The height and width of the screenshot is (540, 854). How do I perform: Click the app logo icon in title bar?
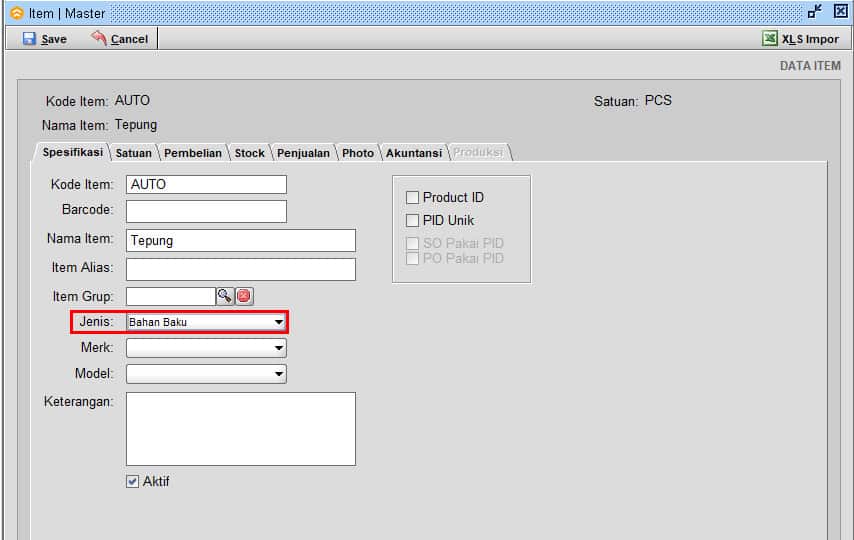17,13
